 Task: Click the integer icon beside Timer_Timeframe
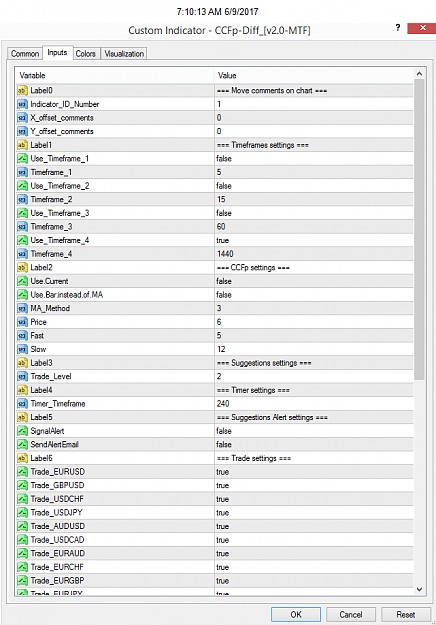point(22,404)
